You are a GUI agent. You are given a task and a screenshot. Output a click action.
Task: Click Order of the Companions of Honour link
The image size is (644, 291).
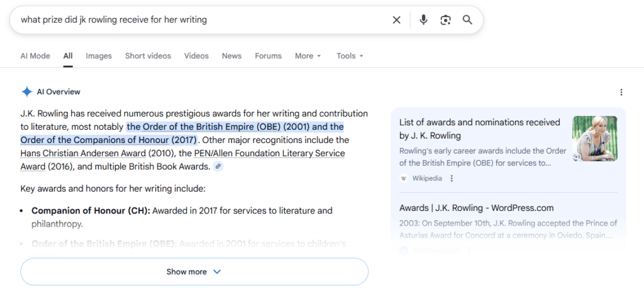[94, 140]
